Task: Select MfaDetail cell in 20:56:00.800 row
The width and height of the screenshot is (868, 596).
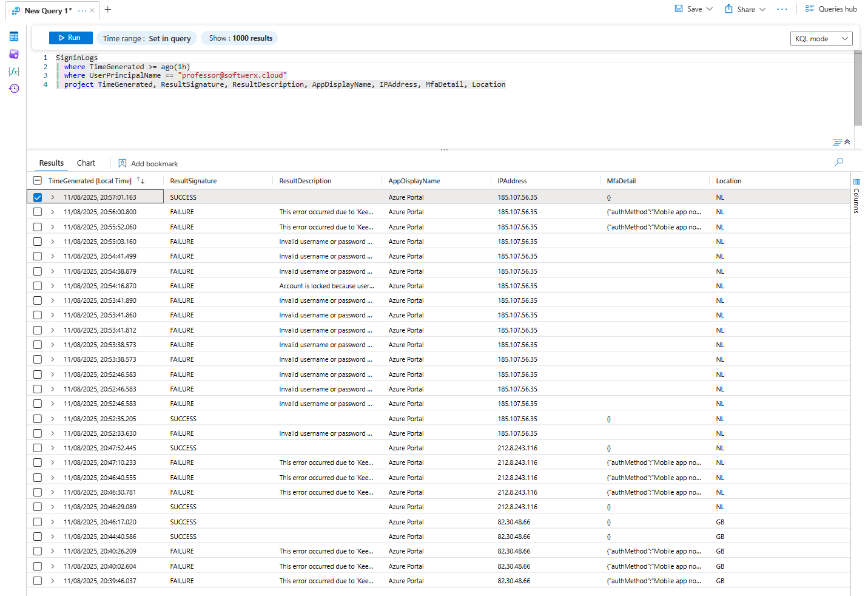Action: (654, 212)
